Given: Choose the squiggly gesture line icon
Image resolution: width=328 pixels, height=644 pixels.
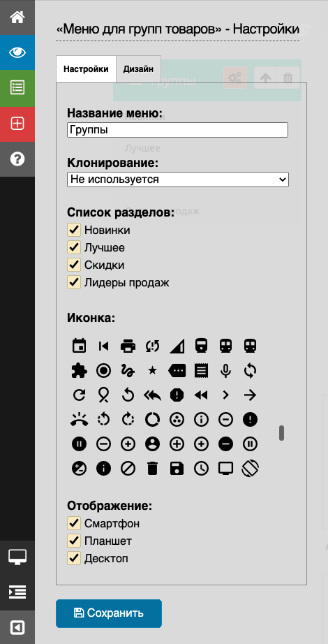Looking at the screenshot, I should (x=128, y=371).
